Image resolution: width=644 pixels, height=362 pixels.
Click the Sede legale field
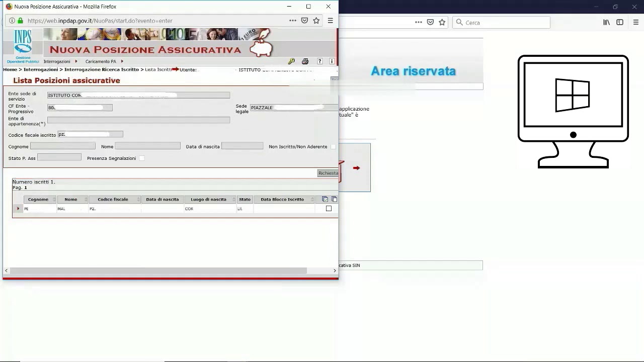coord(294,108)
